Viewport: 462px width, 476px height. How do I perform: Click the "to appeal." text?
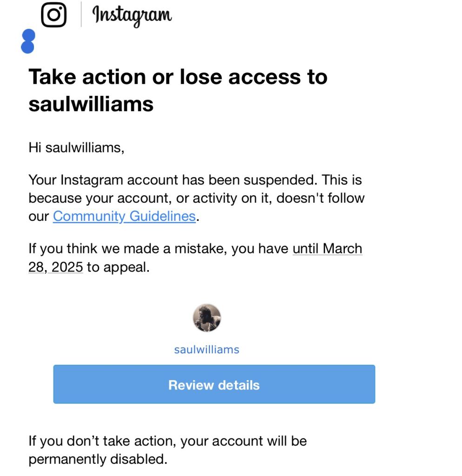pos(118,267)
